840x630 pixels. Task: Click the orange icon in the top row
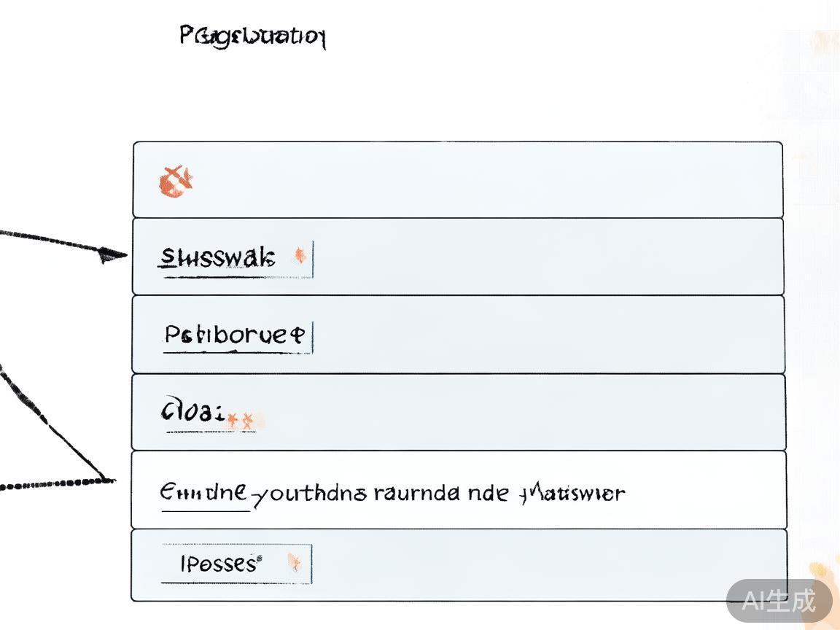coord(176,182)
